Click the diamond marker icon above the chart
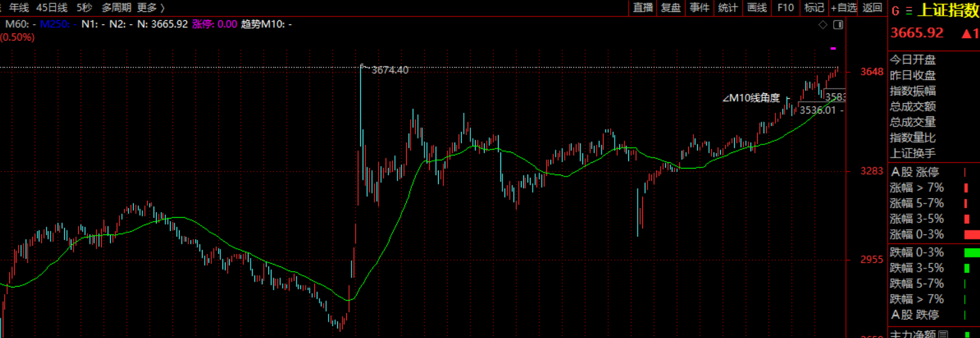 [823, 25]
